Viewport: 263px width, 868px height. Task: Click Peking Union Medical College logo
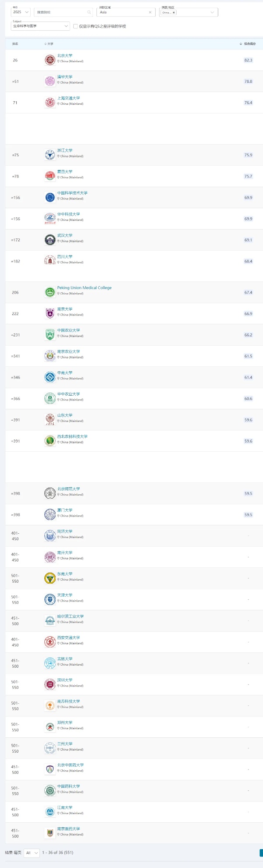click(x=50, y=292)
